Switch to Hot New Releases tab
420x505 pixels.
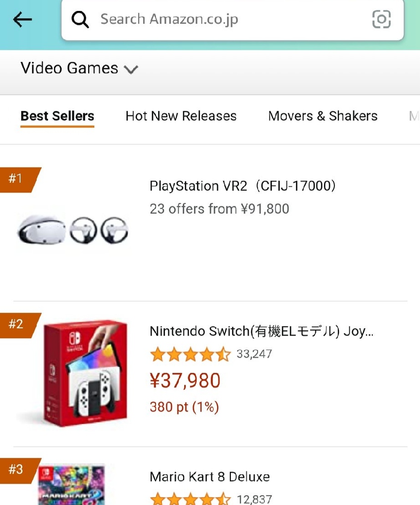[181, 116]
